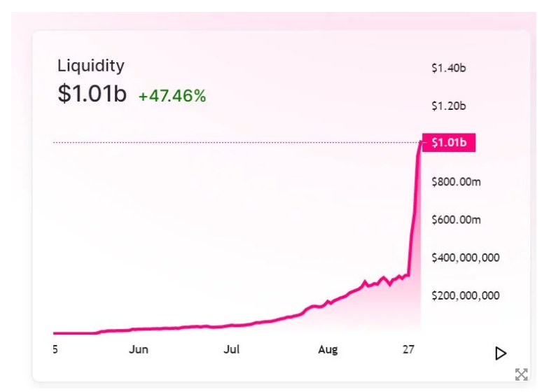Screen dimensions: 542x392
Task: Click the $400,000,000 axis label
Action: (x=466, y=258)
